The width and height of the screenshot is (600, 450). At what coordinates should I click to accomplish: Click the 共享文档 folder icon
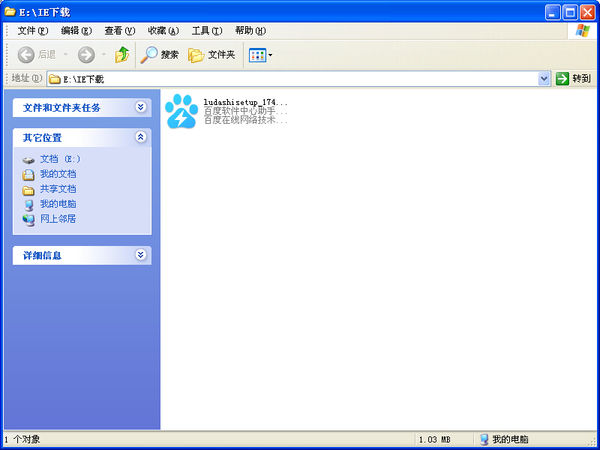click(29, 190)
